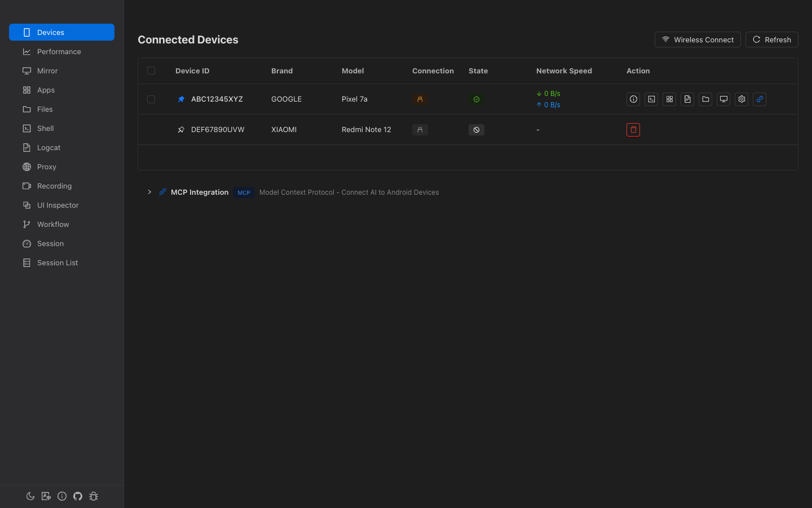The width and height of the screenshot is (812, 508).
Task: Open the UI Inspector page
Action: (58, 205)
